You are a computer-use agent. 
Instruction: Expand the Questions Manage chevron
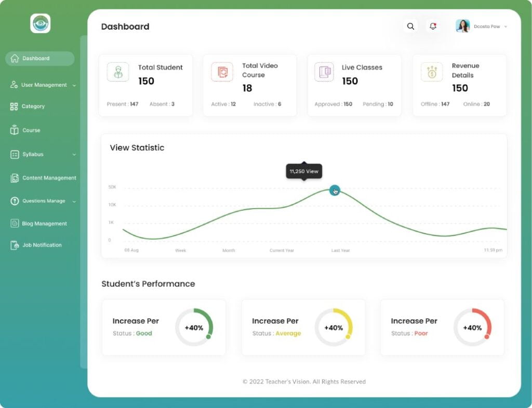[74, 201]
